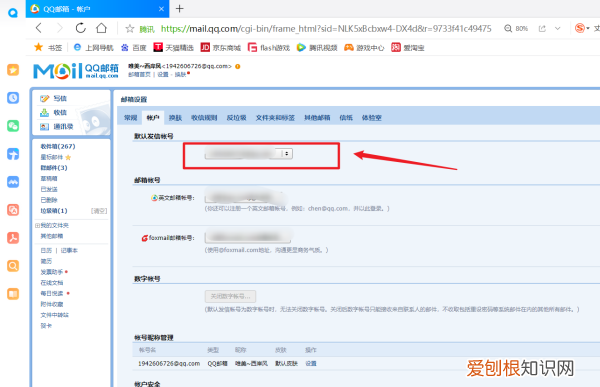Click the foxmail account input field
The width and height of the screenshot is (600, 387).
coord(248,237)
